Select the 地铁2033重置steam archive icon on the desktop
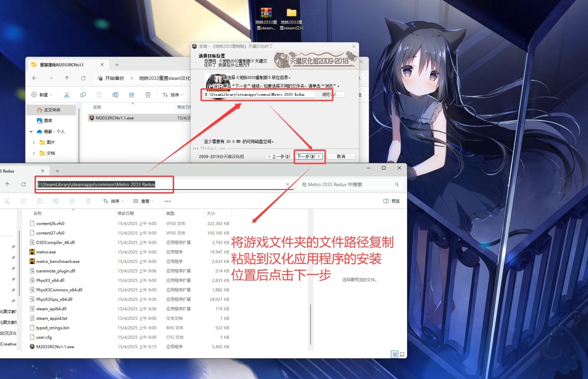 click(x=266, y=19)
